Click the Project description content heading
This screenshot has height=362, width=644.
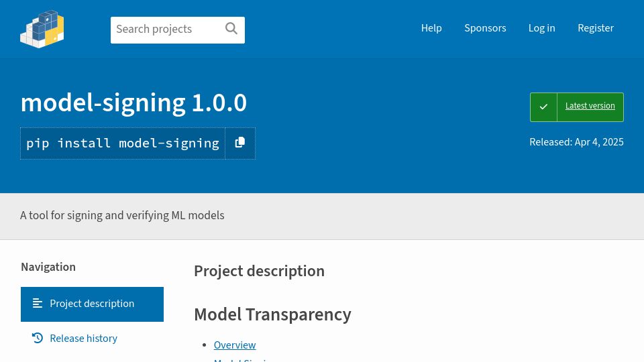click(259, 271)
